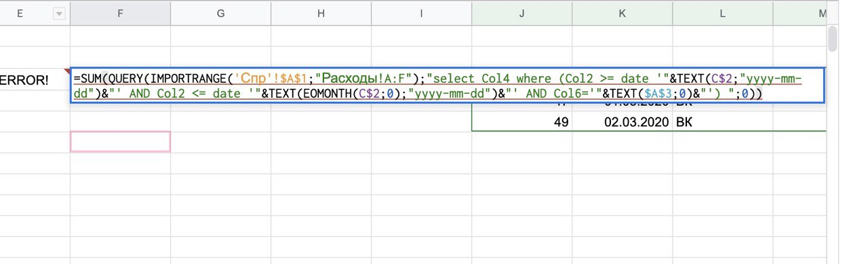868x264 pixels.
Task: Select column H header
Action: coord(321,14)
